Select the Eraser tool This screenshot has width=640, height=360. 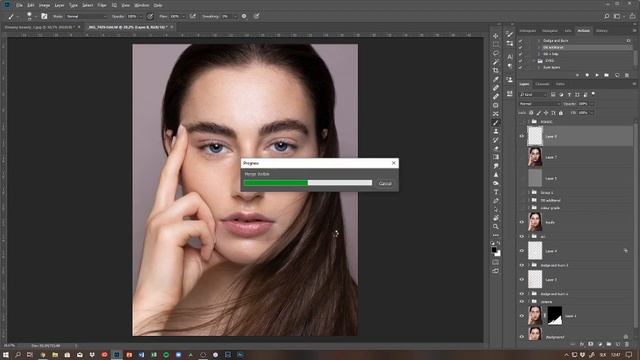496,149
